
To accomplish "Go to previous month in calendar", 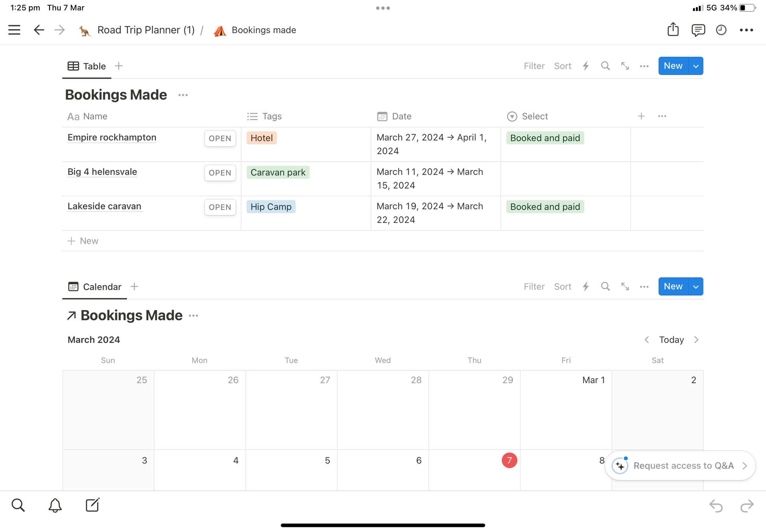I will [x=647, y=340].
